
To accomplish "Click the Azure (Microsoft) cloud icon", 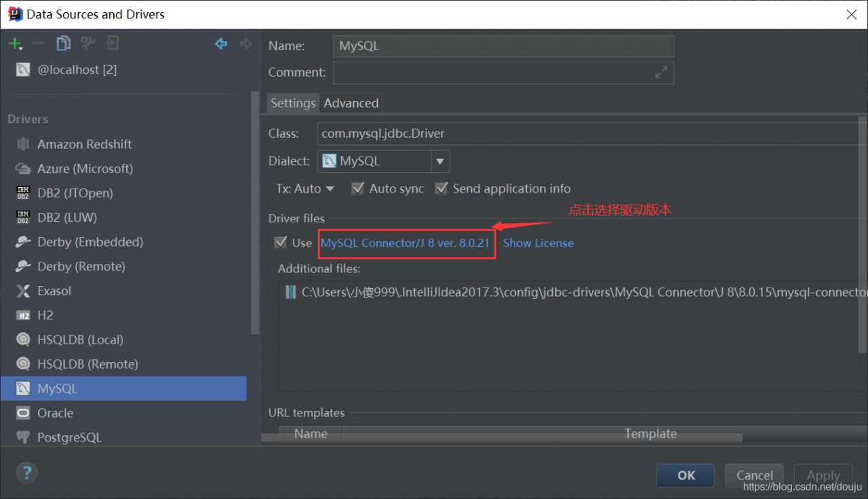I will [x=23, y=168].
